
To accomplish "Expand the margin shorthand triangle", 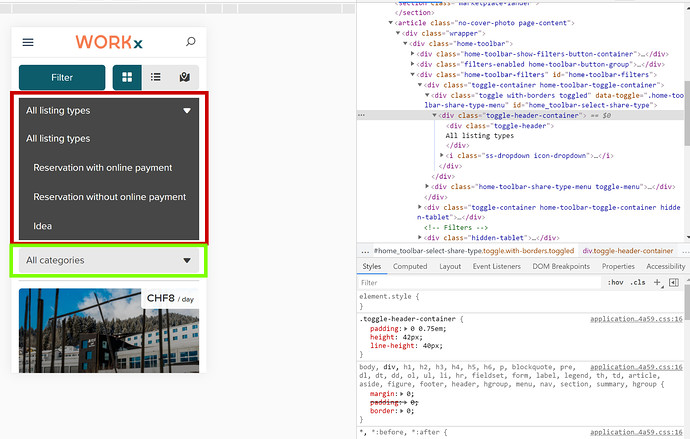I will pos(402,394).
